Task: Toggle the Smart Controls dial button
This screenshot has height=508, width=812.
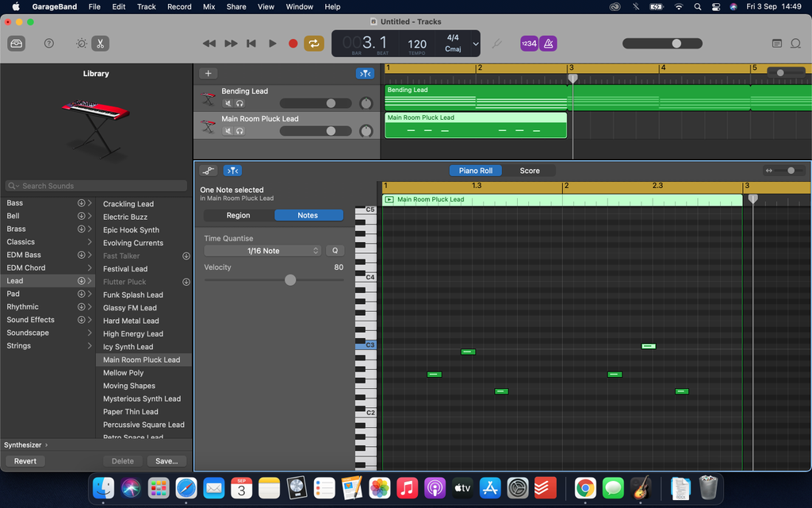Action: pos(82,44)
